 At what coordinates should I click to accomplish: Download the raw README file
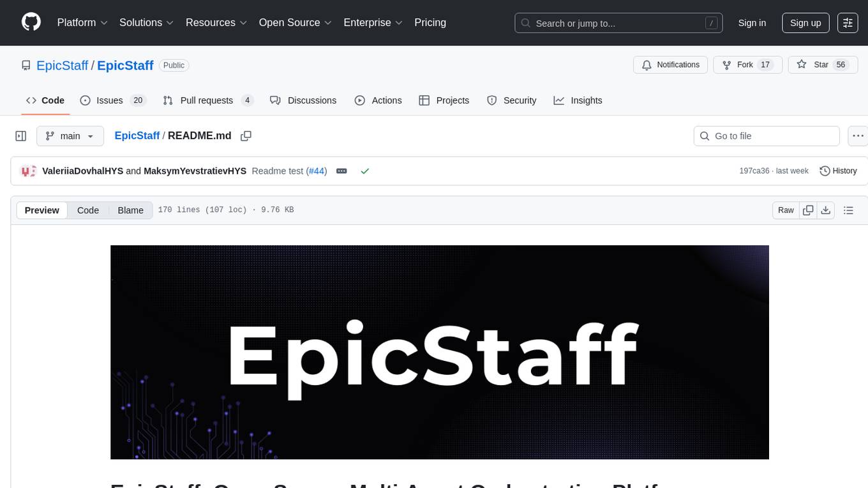[x=825, y=210]
